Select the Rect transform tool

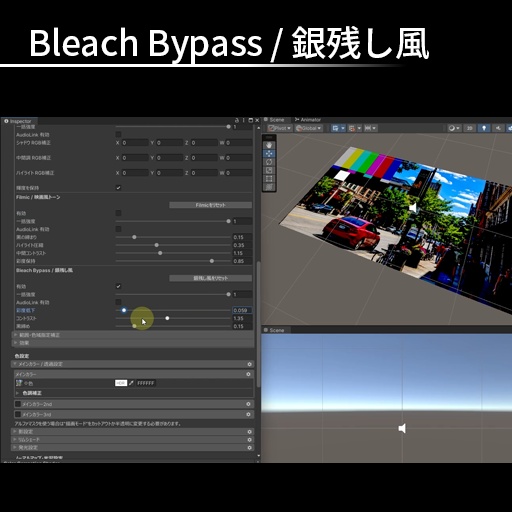[269, 179]
